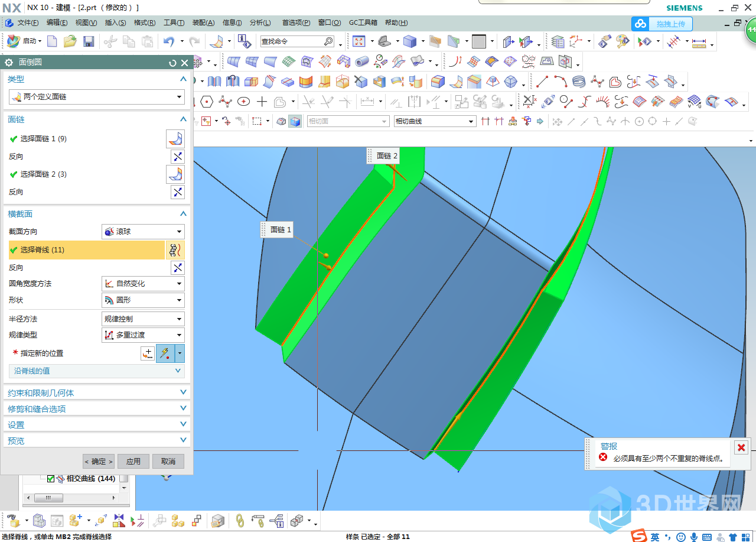Reverse direction of face chain 2
Screen dimensions: 756x542
tap(177, 192)
